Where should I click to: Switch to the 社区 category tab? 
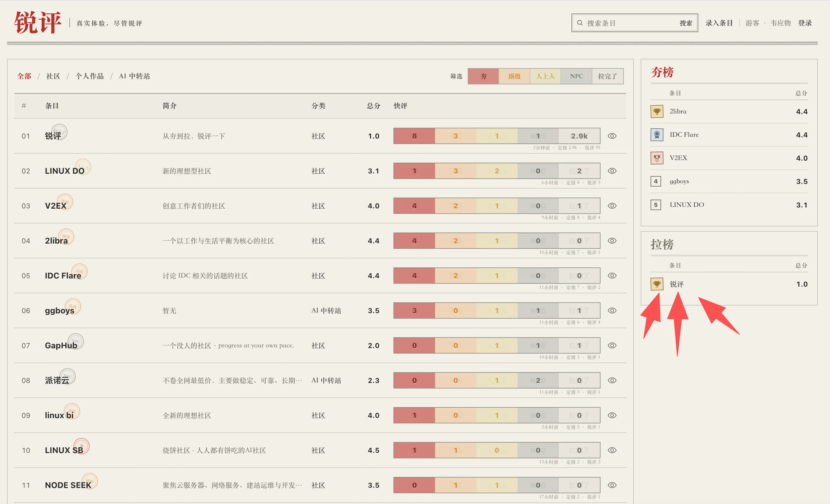click(x=53, y=76)
